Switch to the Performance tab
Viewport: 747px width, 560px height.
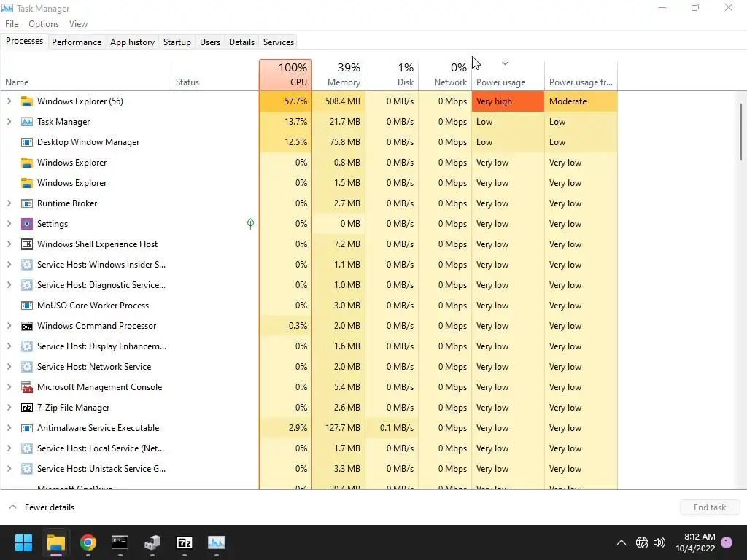tap(77, 42)
